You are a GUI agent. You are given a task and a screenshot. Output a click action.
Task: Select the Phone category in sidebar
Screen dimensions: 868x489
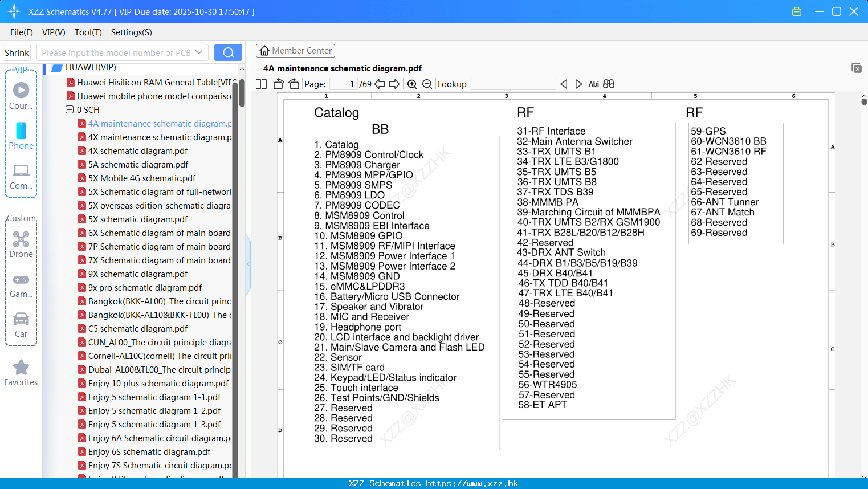pyautogui.click(x=21, y=136)
